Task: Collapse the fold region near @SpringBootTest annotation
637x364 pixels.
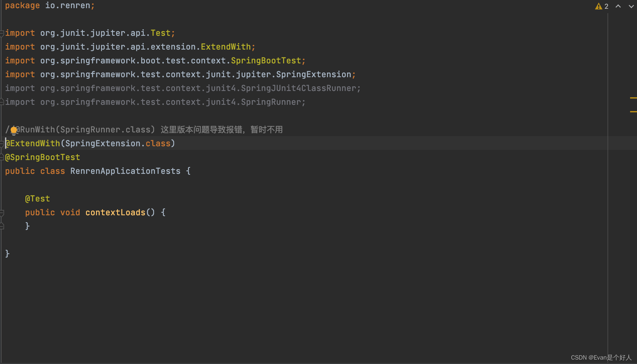Action: point(1,157)
